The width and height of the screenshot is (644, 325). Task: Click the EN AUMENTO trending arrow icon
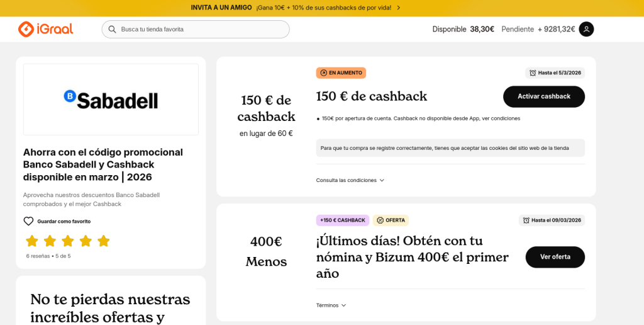pos(324,73)
